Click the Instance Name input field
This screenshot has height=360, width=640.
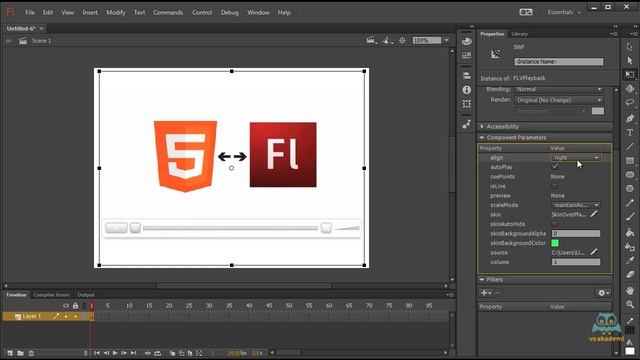tap(558, 62)
